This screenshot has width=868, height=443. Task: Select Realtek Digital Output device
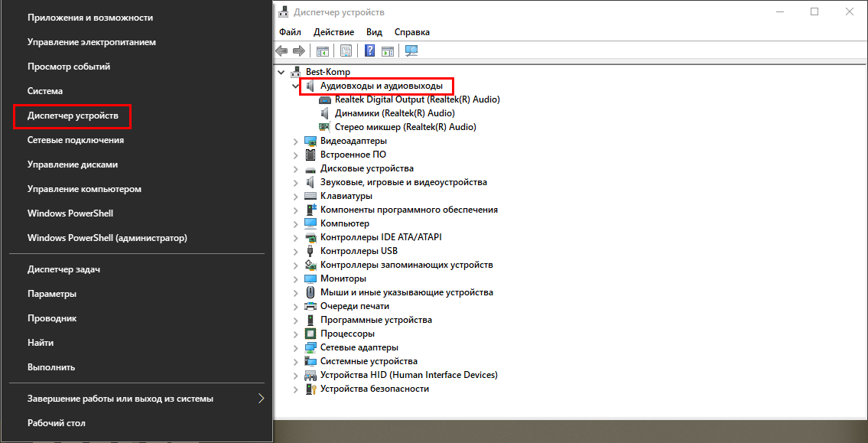tap(417, 99)
